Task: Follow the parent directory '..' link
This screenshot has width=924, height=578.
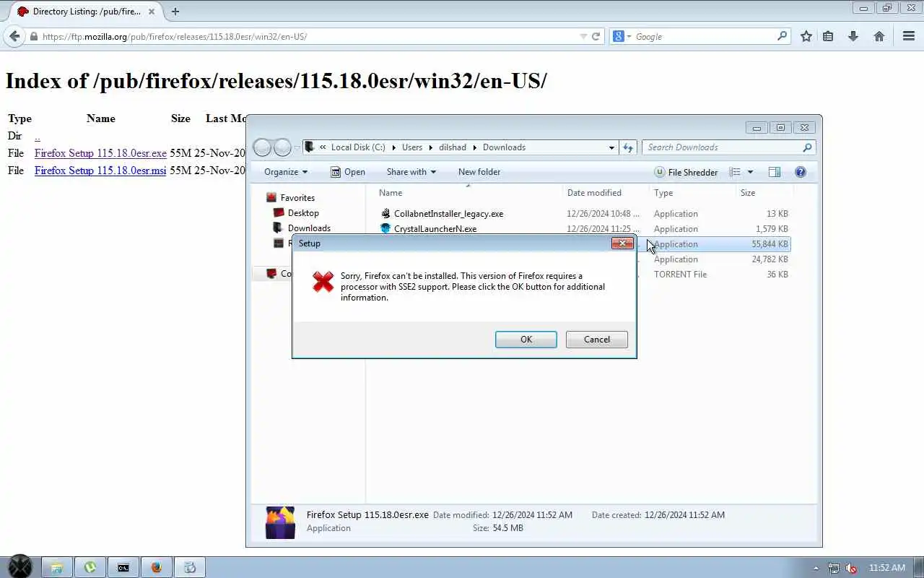Action: point(38,136)
